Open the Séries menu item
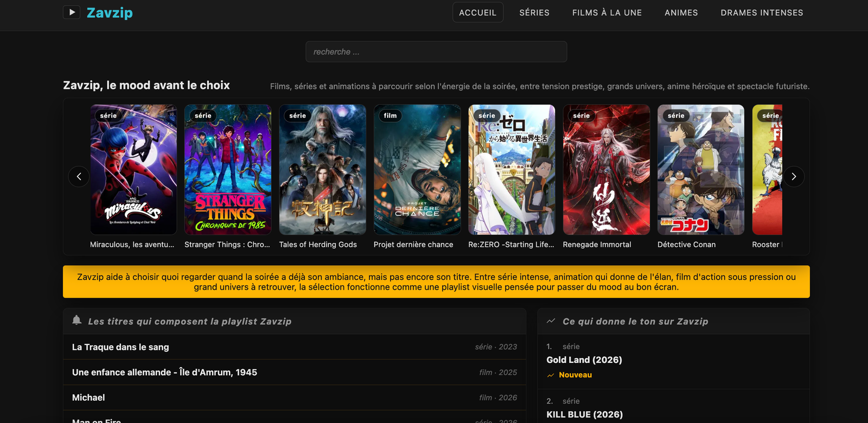This screenshot has width=868, height=423. [x=534, y=12]
